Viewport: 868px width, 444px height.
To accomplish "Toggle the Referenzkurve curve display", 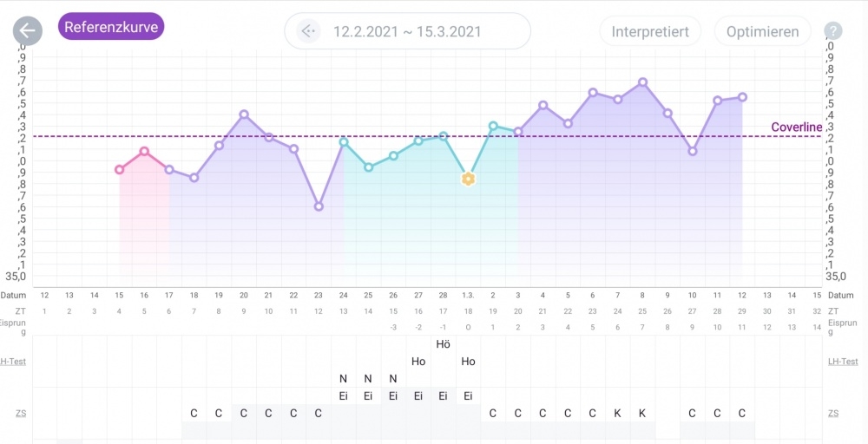I will pos(111,27).
